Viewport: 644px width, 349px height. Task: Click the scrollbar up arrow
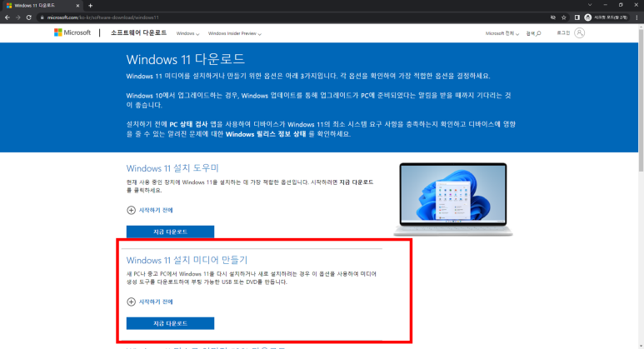[641, 27]
